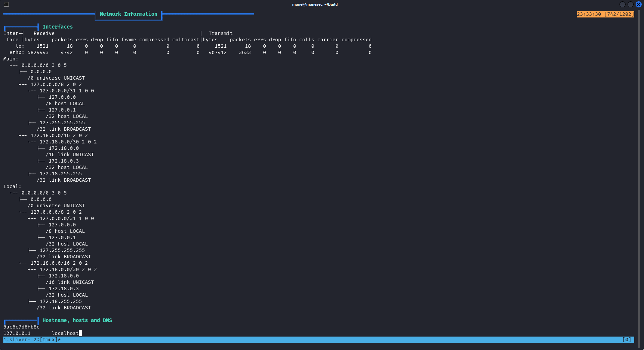Click the Local: routing table label

(12, 186)
